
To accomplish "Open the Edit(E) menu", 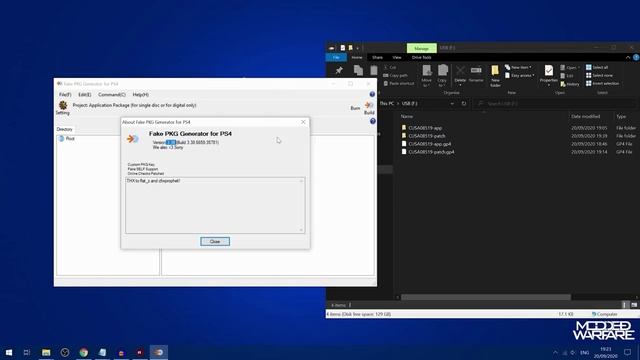I will (84, 95).
